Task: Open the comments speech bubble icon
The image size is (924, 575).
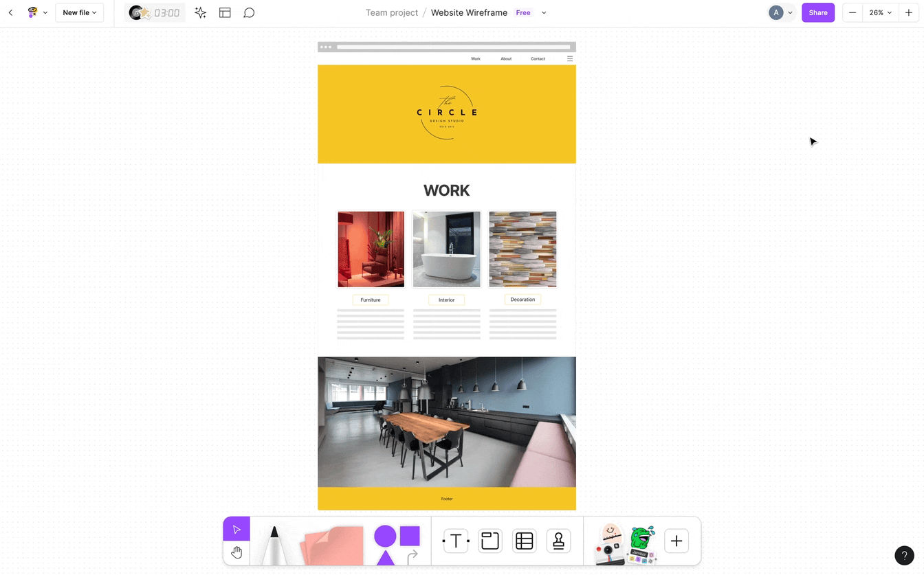Action: 249,13
